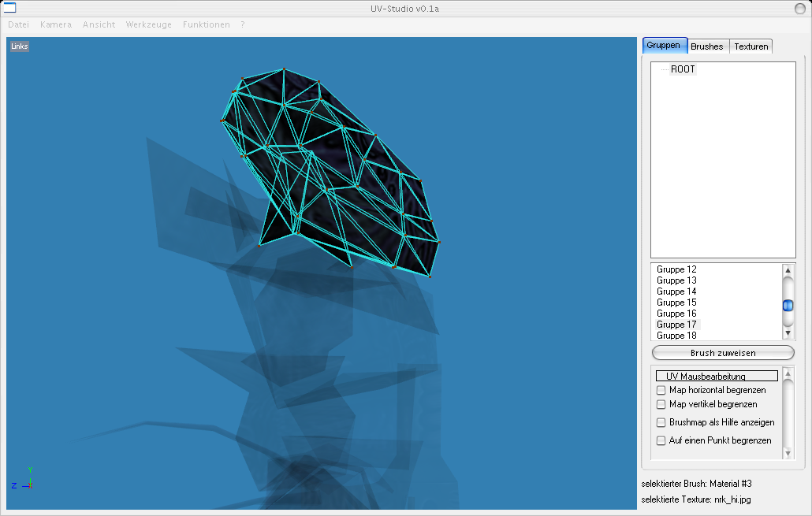Open the Funktionen menu
Viewport: 812px width, 516px height.
(x=206, y=25)
